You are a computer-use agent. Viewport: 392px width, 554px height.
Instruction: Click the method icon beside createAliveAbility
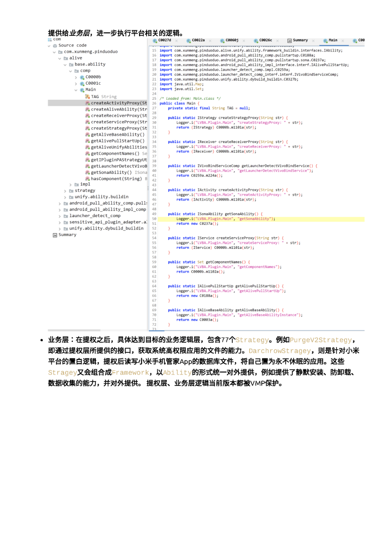(87, 109)
